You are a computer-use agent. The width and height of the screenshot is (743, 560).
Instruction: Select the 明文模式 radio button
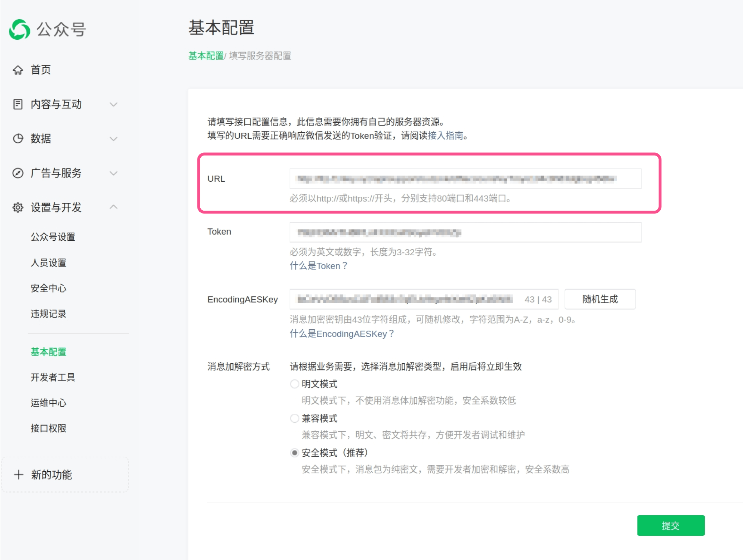tap(294, 384)
